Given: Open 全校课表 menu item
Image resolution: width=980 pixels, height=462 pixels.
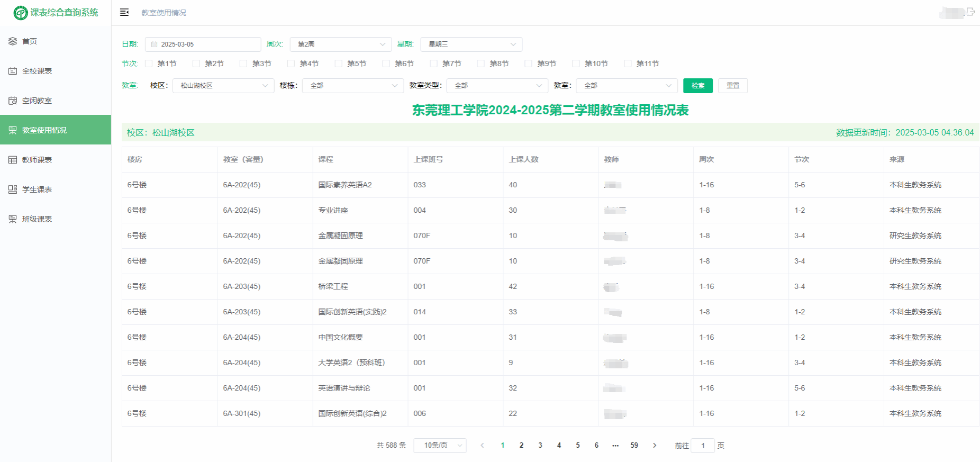Looking at the screenshot, I should click(x=56, y=71).
